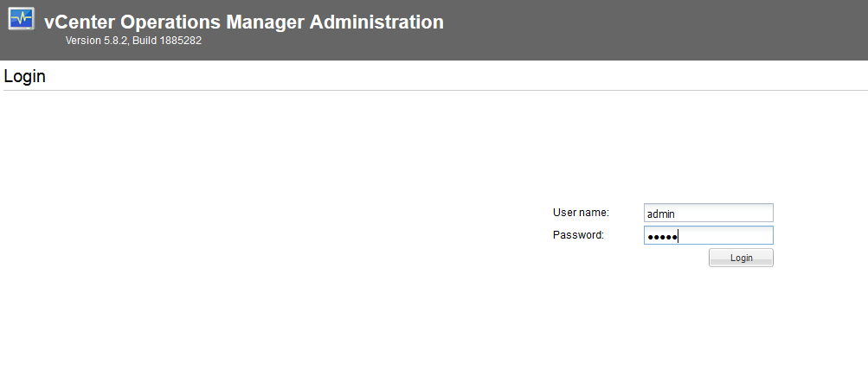Click the "Password:" label
The width and height of the screenshot is (868, 370).
(578, 234)
